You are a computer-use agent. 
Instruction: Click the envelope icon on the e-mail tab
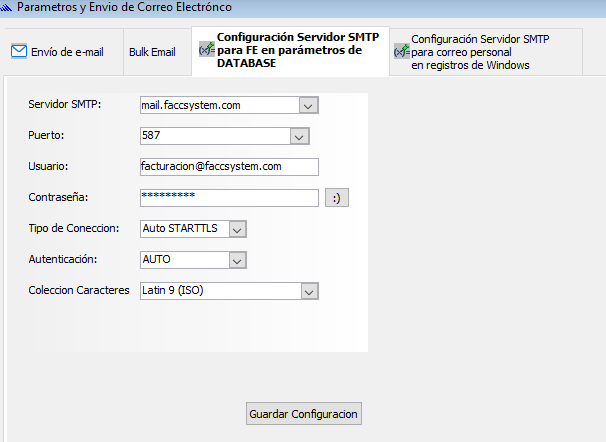click(19, 52)
